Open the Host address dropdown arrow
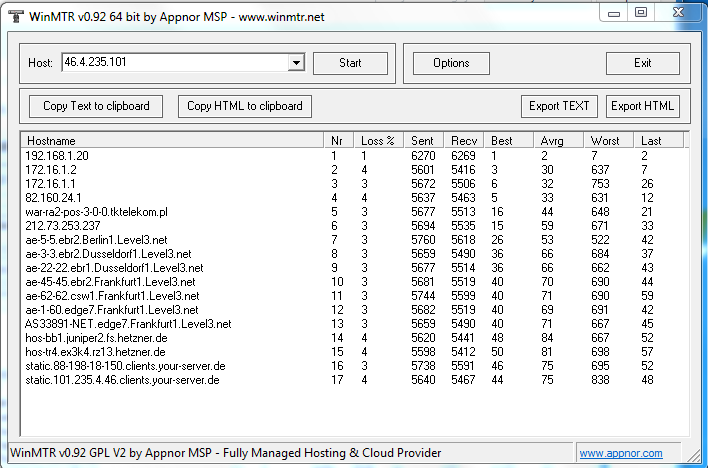The height and width of the screenshot is (468, 708). (x=296, y=62)
